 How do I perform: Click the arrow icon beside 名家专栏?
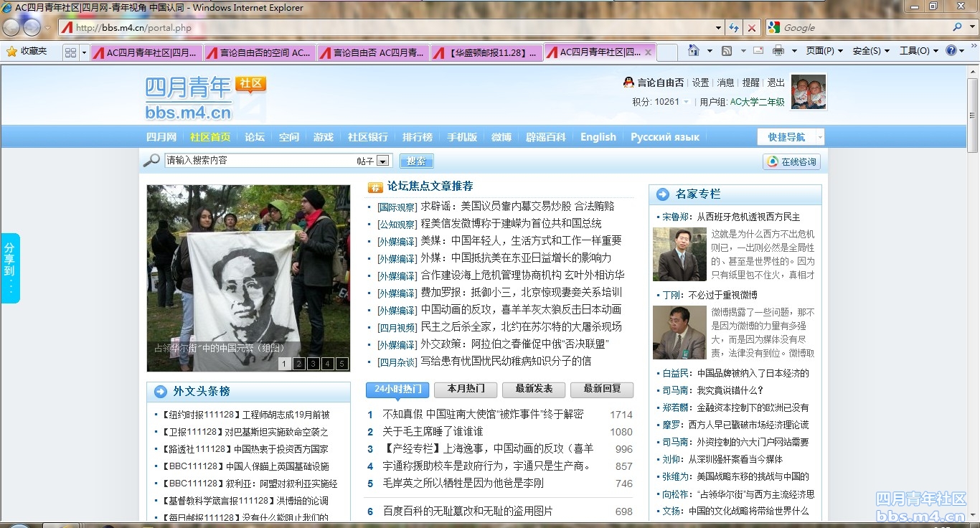coord(662,194)
